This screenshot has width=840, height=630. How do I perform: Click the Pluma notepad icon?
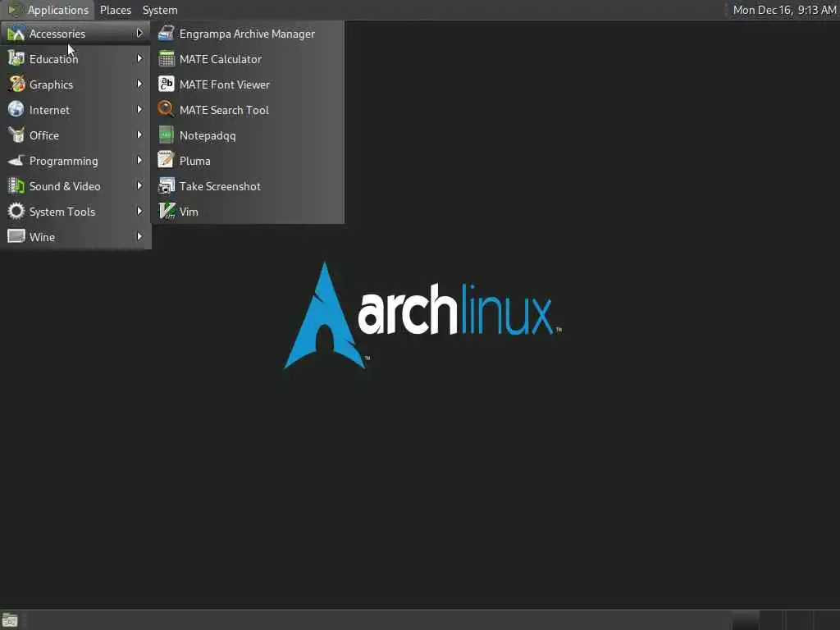166,160
